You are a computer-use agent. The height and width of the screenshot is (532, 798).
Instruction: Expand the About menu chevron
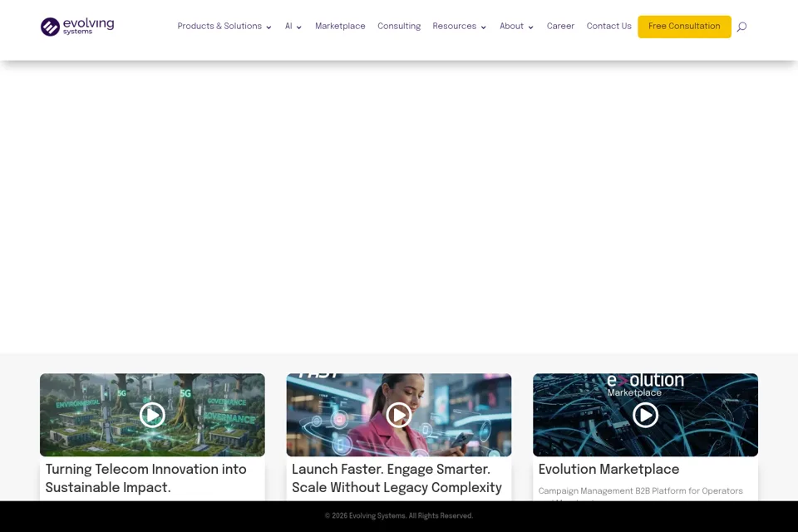530,27
